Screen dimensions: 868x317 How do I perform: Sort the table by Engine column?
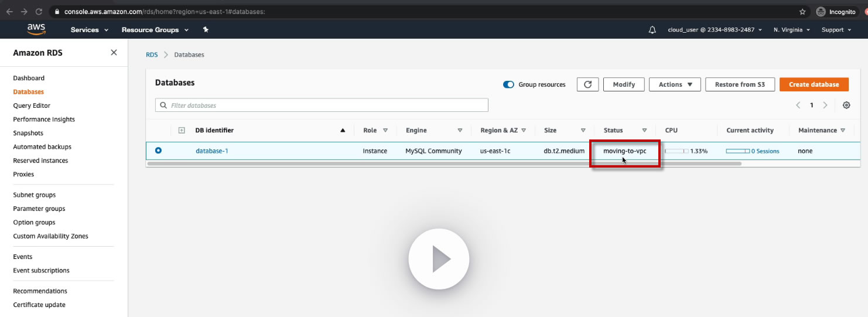pos(460,131)
